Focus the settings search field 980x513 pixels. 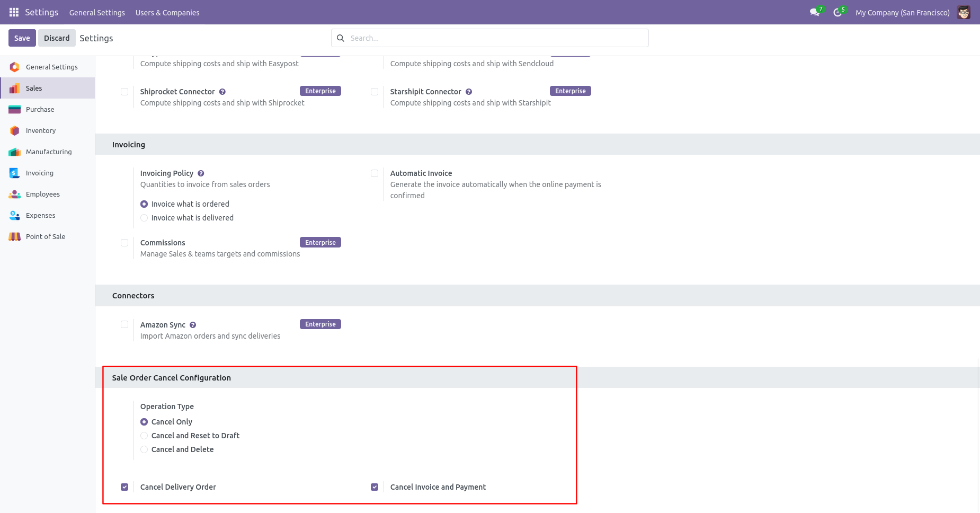pos(490,38)
